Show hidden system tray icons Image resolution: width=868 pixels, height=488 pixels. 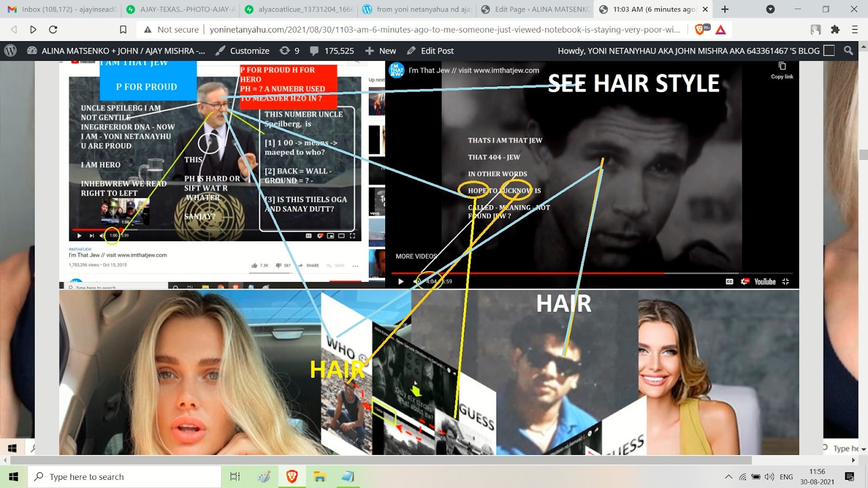(x=728, y=477)
